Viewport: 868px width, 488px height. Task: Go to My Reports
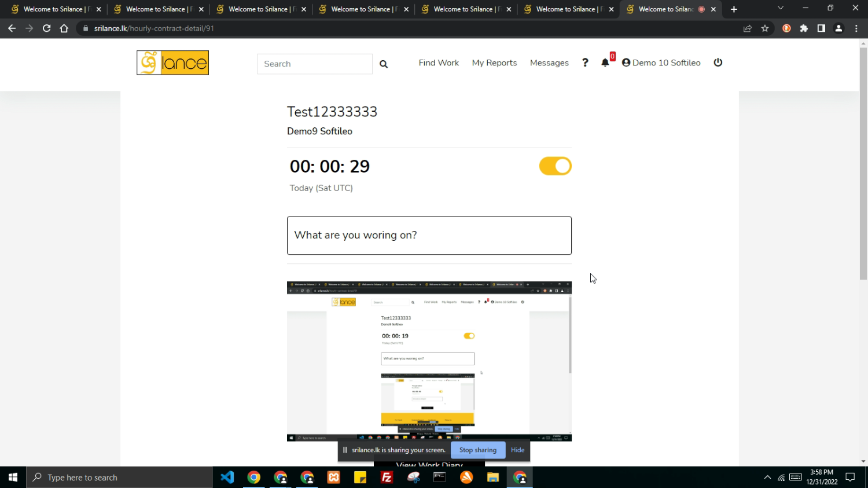(494, 63)
